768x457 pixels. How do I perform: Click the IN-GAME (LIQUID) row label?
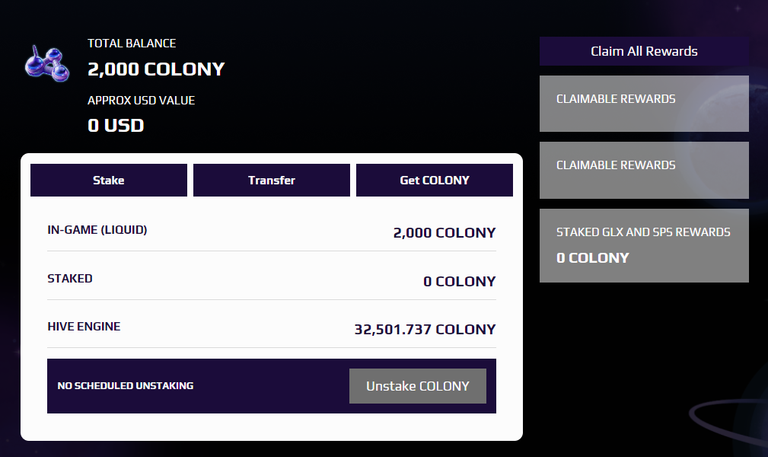(x=97, y=230)
